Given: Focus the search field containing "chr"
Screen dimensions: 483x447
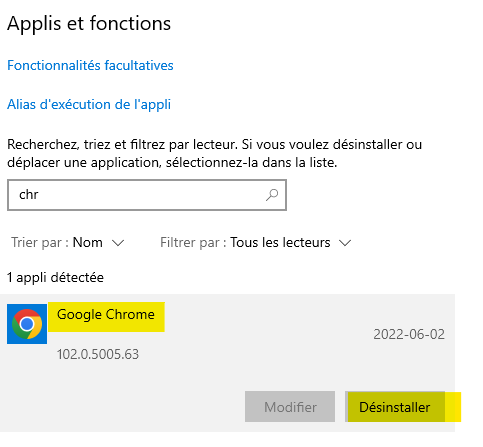Looking at the screenshot, I should click(x=147, y=195).
